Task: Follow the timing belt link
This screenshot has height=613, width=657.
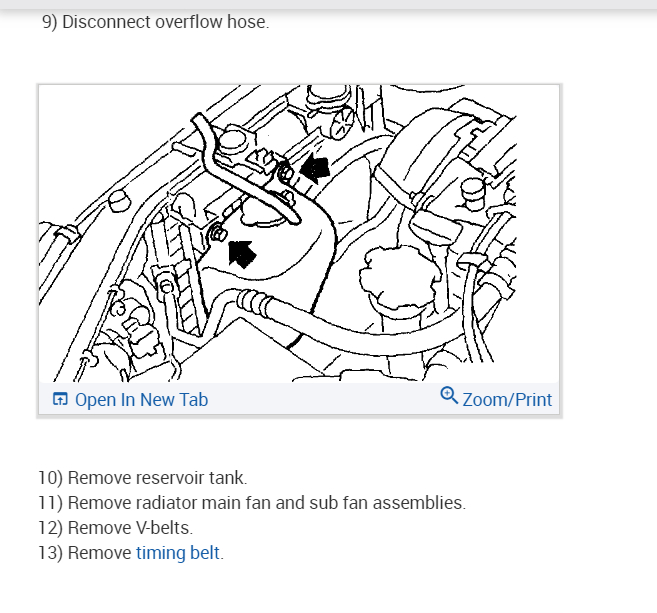Action: (x=178, y=553)
